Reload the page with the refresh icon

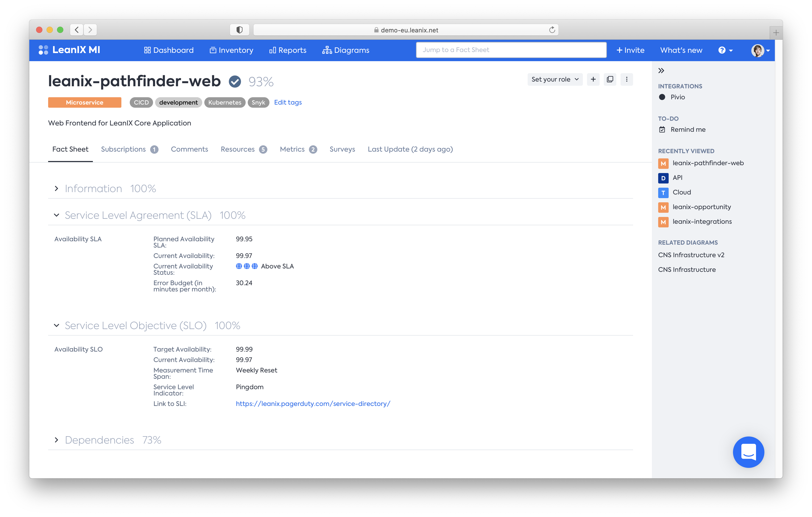[552, 30]
